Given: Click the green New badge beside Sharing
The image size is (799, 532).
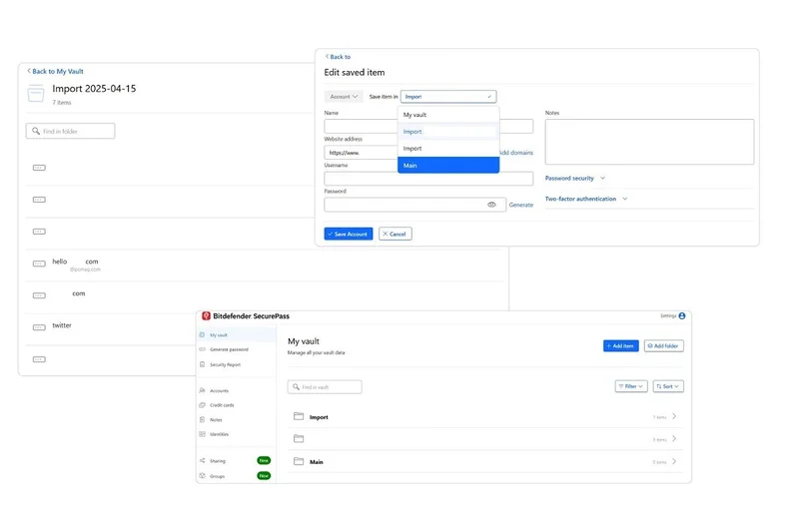Looking at the screenshot, I should coord(264,460).
